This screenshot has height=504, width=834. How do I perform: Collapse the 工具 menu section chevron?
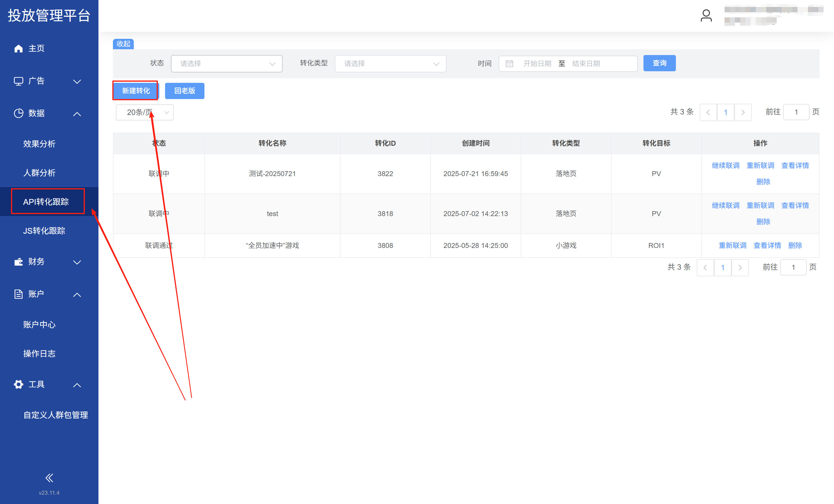point(77,385)
